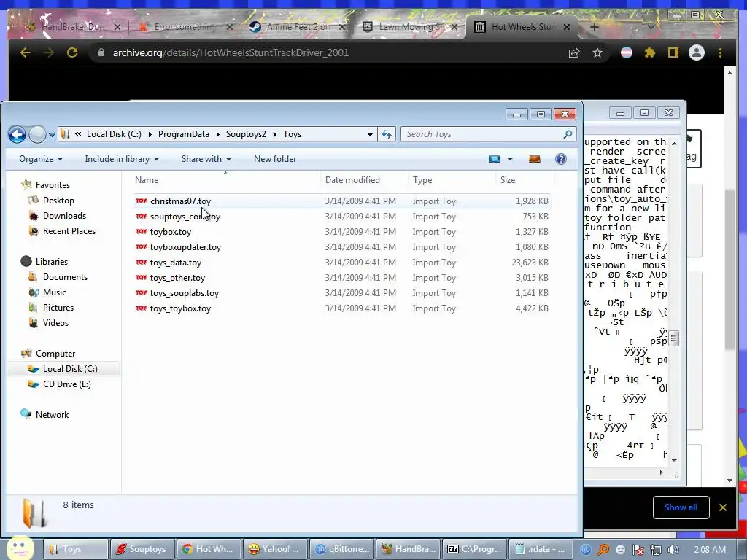
Task: Select Computer in the navigation pane
Action: click(x=55, y=354)
